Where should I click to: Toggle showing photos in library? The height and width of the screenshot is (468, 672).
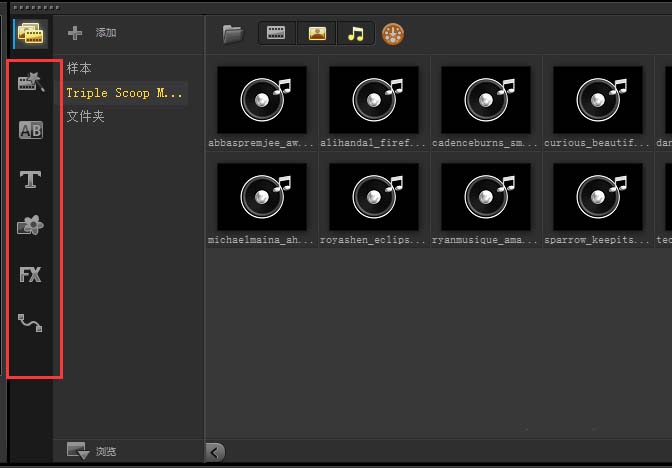pos(317,33)
